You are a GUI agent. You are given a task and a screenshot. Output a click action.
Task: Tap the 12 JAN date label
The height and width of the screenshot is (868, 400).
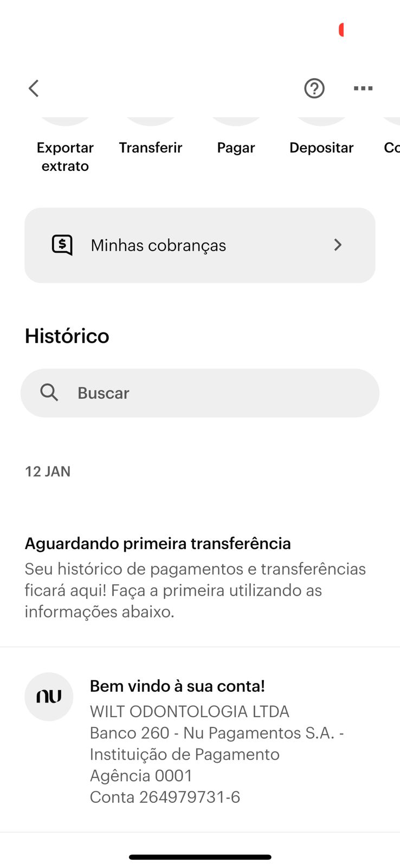tap(48, 471)
